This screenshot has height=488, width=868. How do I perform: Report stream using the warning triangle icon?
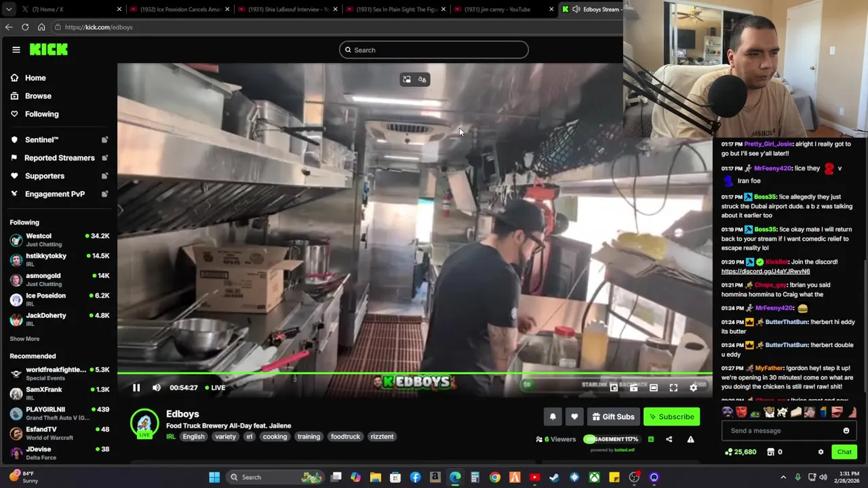point(690,439)
